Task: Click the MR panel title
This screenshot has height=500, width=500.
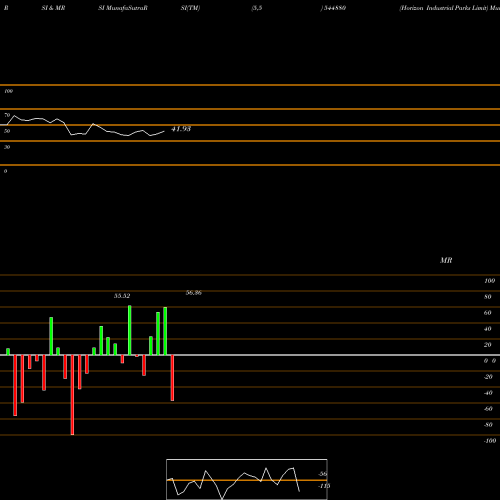Action: pos(446,260)
